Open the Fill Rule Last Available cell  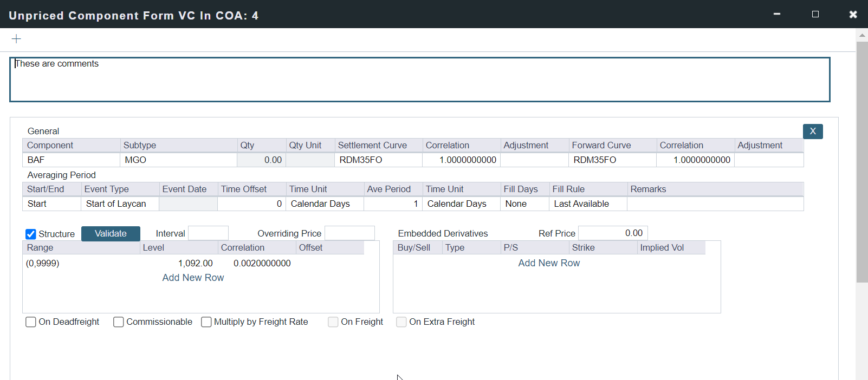(x=587, y=204)
